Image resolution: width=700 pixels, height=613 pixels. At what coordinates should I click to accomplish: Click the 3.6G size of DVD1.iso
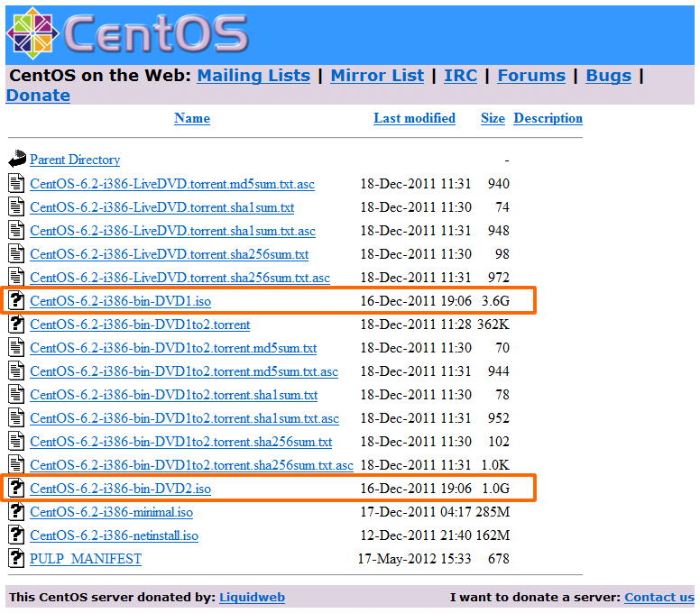tap(495, 301)
